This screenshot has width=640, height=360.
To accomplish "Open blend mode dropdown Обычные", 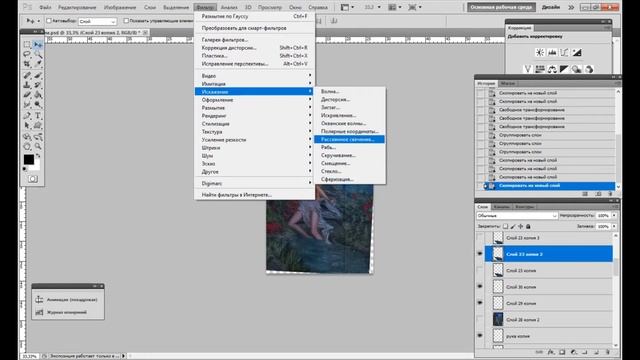I will [517, 216].
